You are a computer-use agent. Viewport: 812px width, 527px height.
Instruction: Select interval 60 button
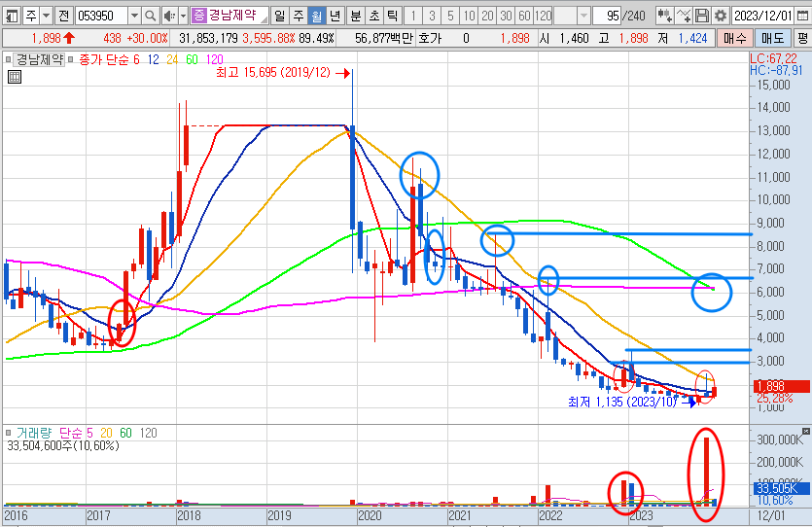[524, 17]
